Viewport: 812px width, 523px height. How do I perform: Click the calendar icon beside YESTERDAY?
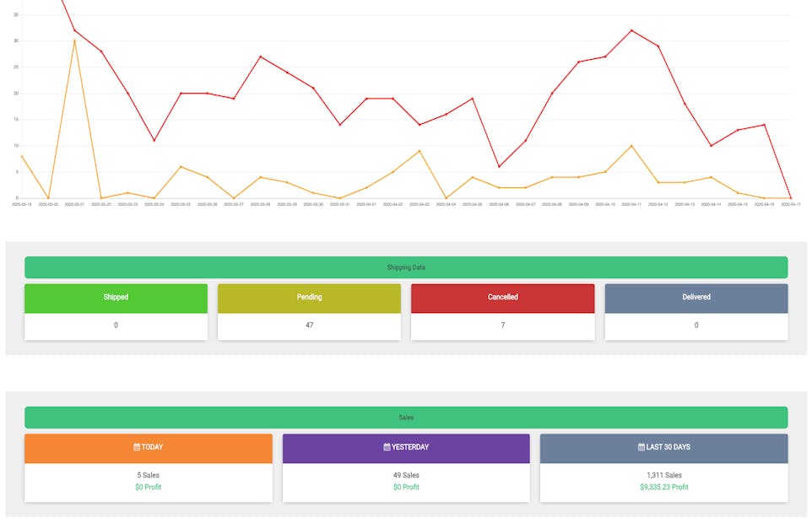(x=387, y=447)
